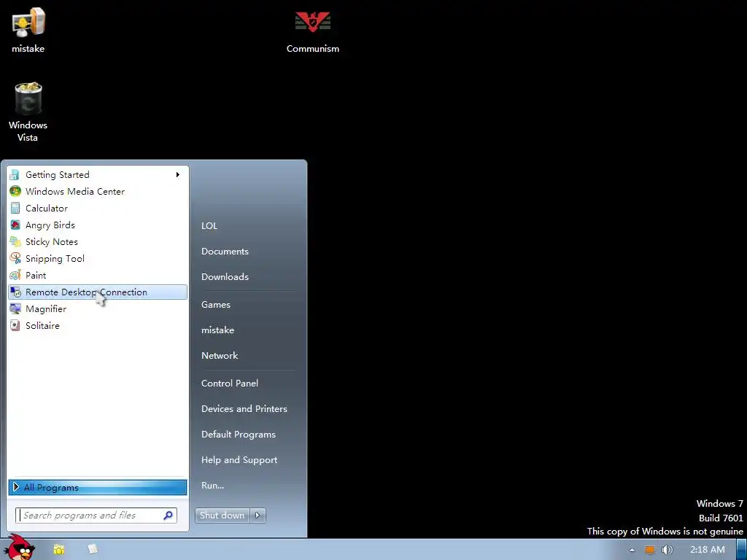
Task: Click the Getting Started icon
Action: 15,175
